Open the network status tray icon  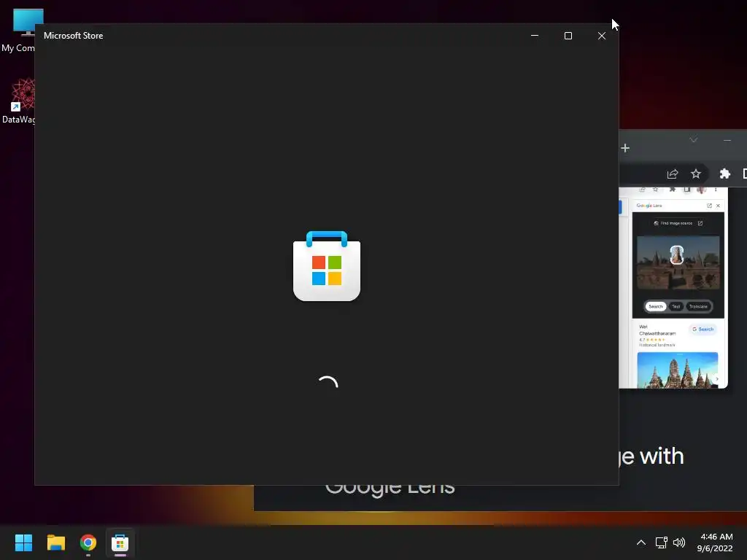click(x=661, y=542)
